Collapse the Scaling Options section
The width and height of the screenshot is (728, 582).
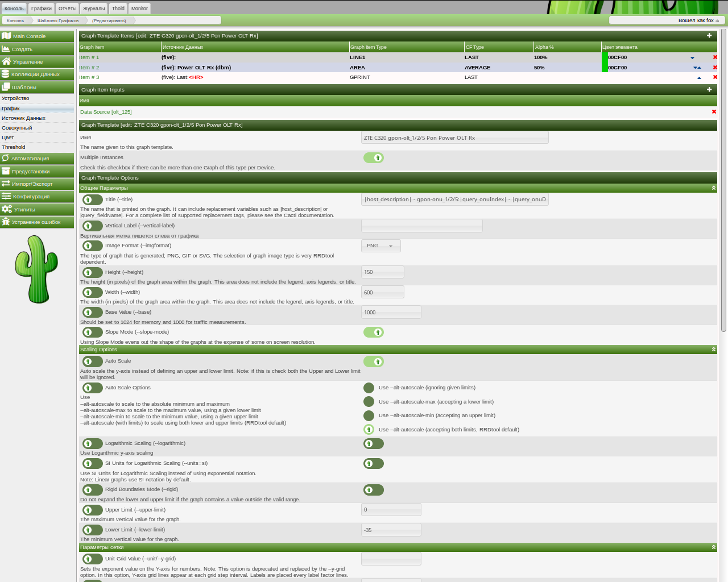click(714, 350)
